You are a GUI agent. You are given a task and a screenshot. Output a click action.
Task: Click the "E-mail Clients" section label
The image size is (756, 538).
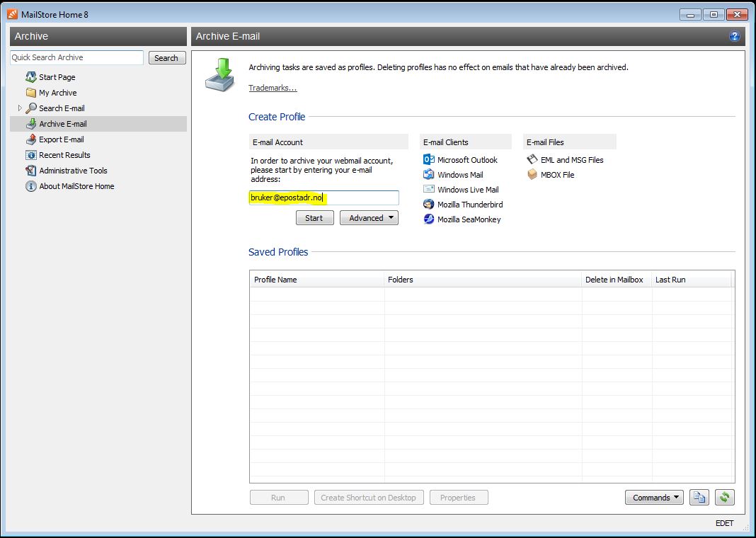(x=445, y=142)
